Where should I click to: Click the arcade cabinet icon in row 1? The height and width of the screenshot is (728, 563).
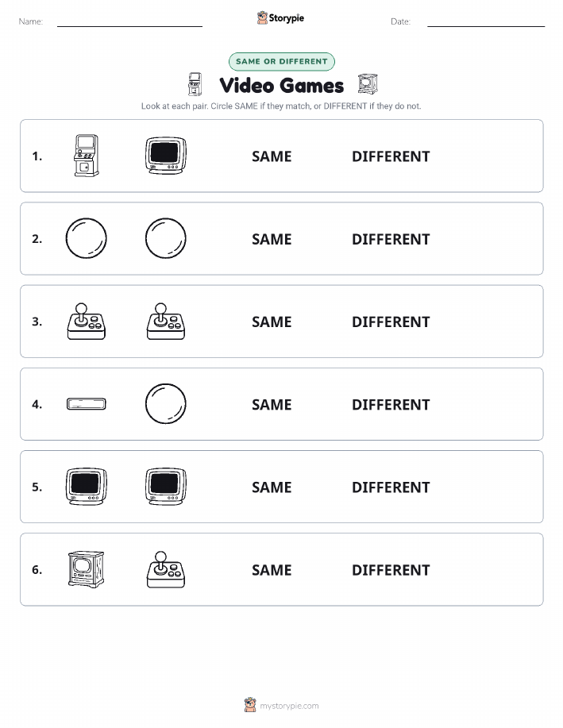[x=87, y=156]
